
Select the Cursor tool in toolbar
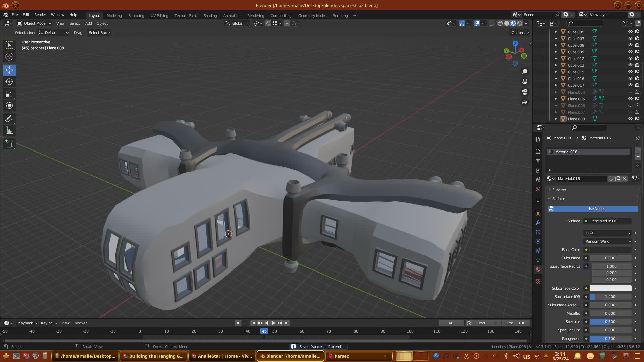click(9, 57)
